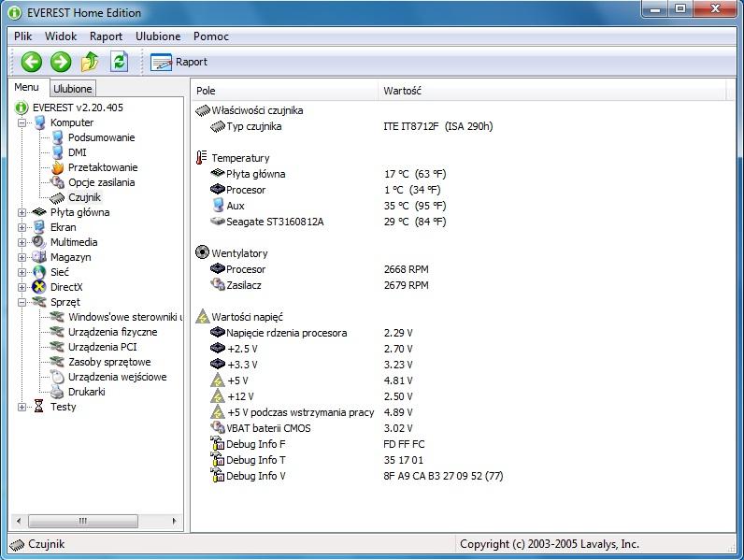Viewport: 744px width, 560px height.
Task: Click the Przetaktowanie flame icon
Action: (57, 167)
